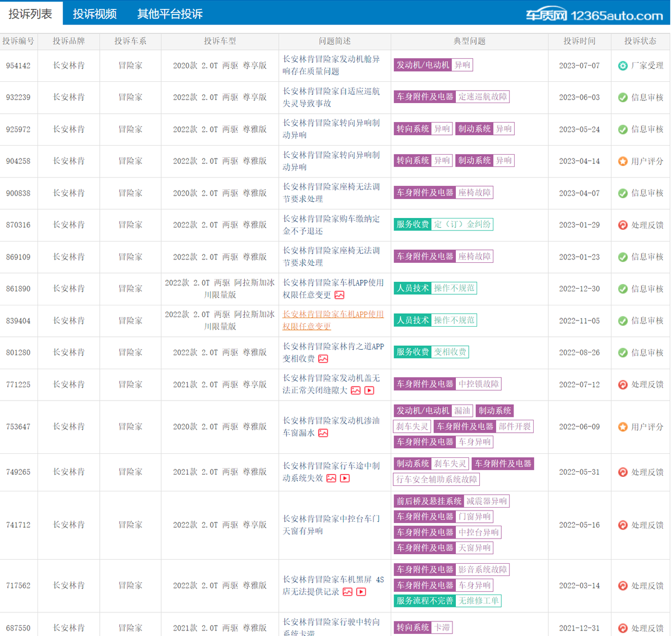This screenshot has width=672, height=636.
Task: Click the green check icon for complaint 861890
Action: [623, 289]
